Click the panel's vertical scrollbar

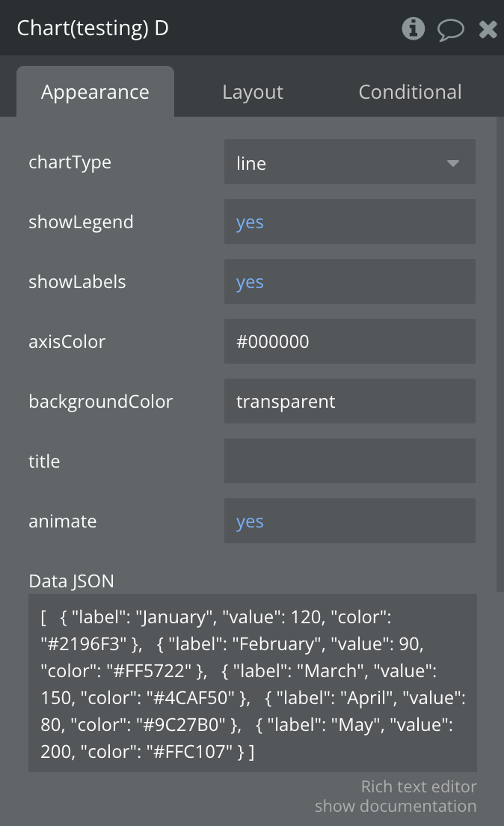[x=500, y=352]
